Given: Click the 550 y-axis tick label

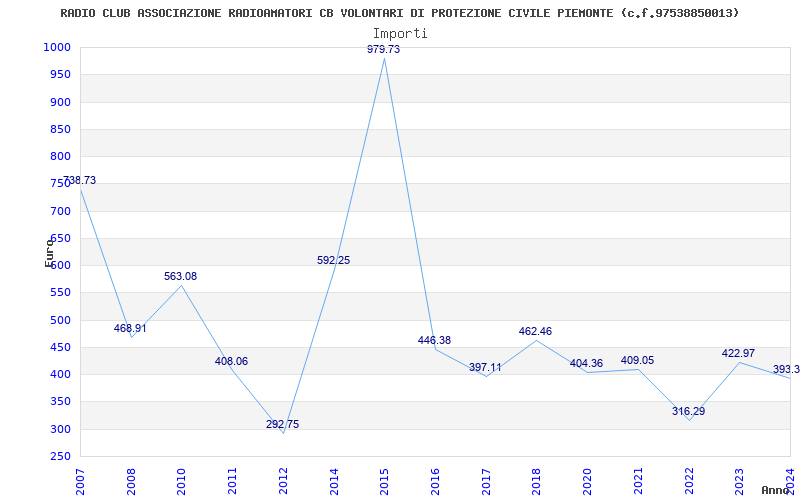Looking at the screenshot, I should (60, 293).
